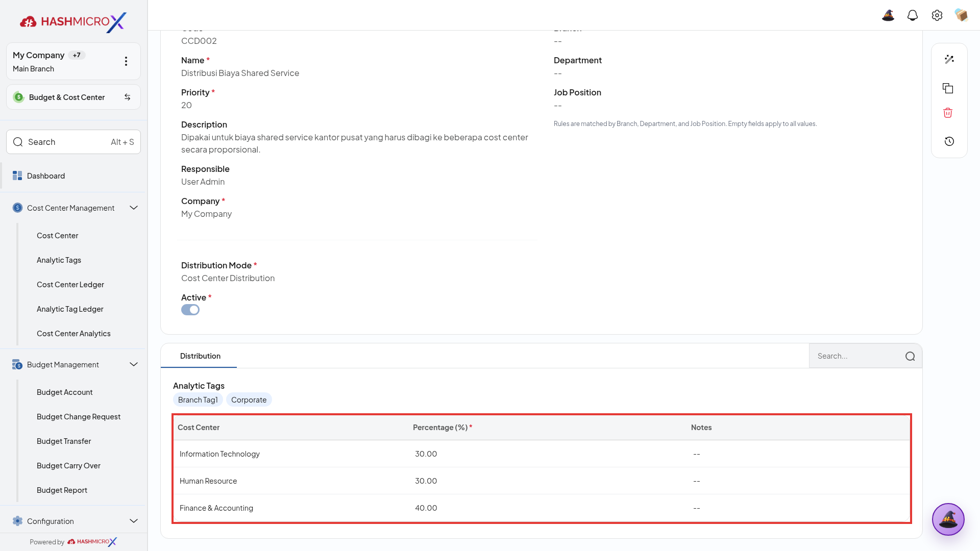Collapse the Cost Center Management section
This screenshot has width=980, height=551.
pos(134,208)
